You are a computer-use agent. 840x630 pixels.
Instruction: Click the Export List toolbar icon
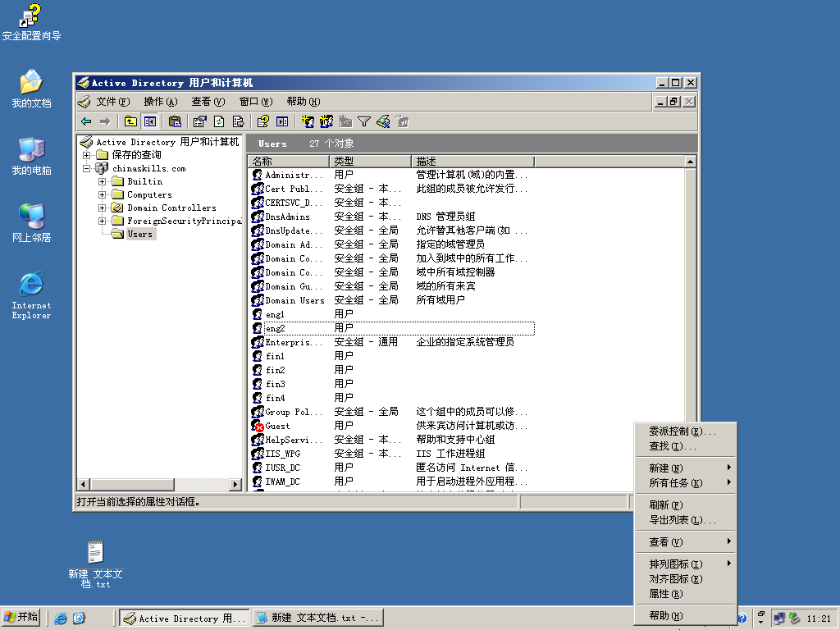pyautogui.click(x=239, y=121)
